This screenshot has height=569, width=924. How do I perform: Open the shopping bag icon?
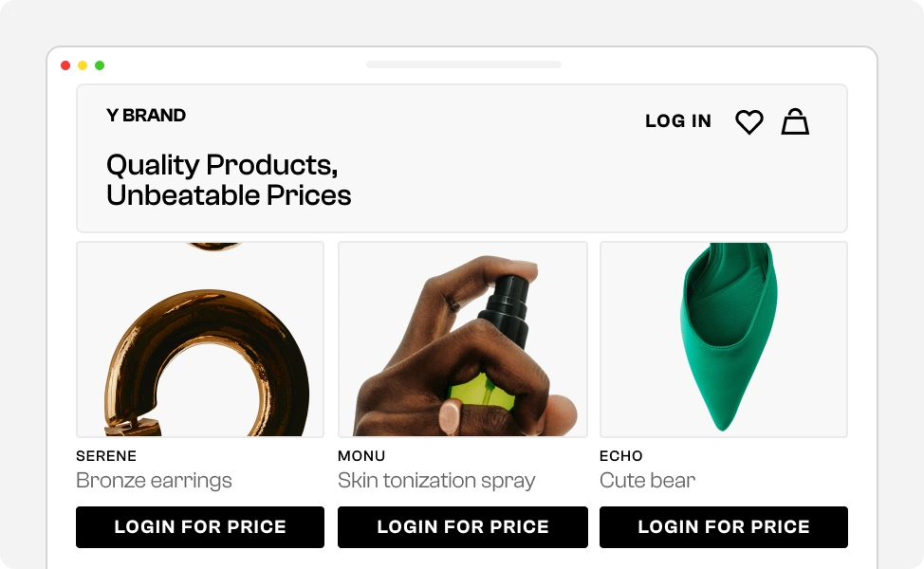click(795, 121)
